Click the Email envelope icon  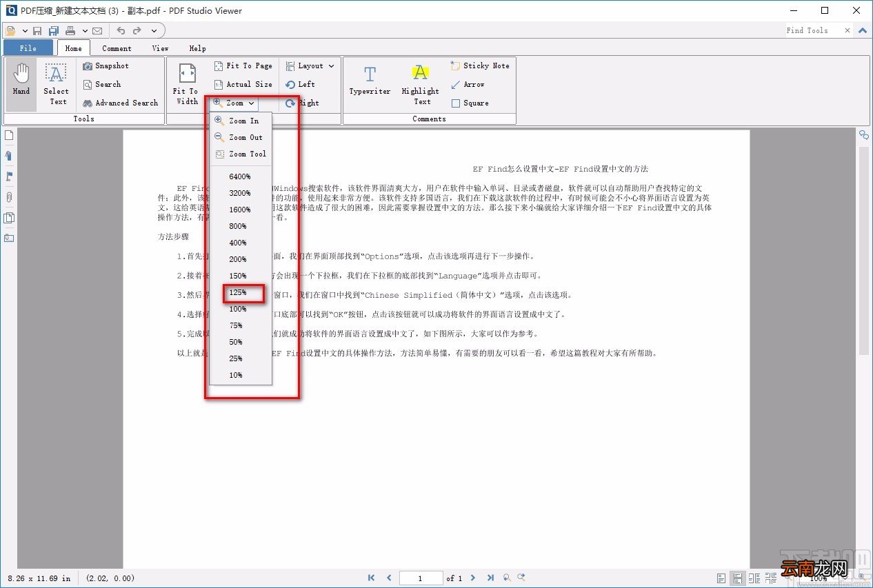[97, 30]
